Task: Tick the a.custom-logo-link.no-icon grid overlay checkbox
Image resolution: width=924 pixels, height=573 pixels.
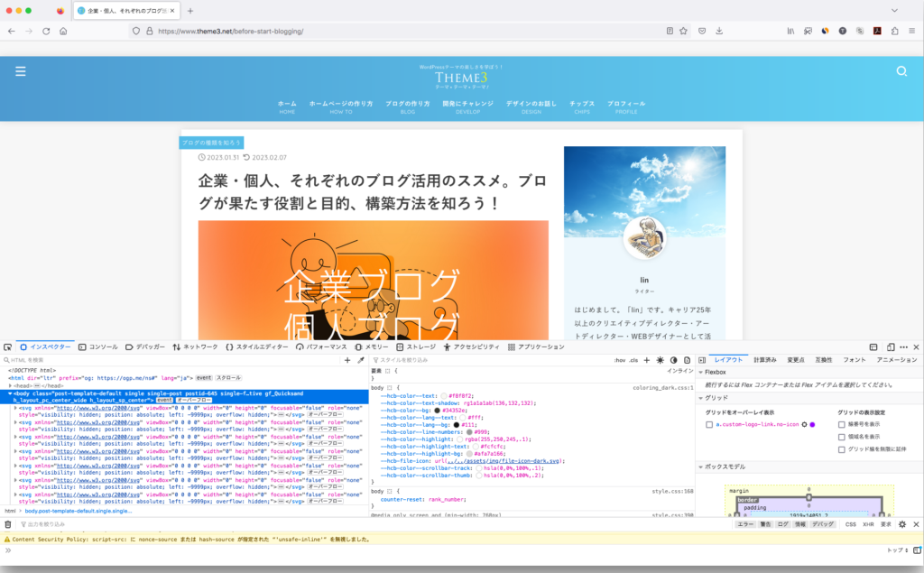Action: click(x=709, y=424)
